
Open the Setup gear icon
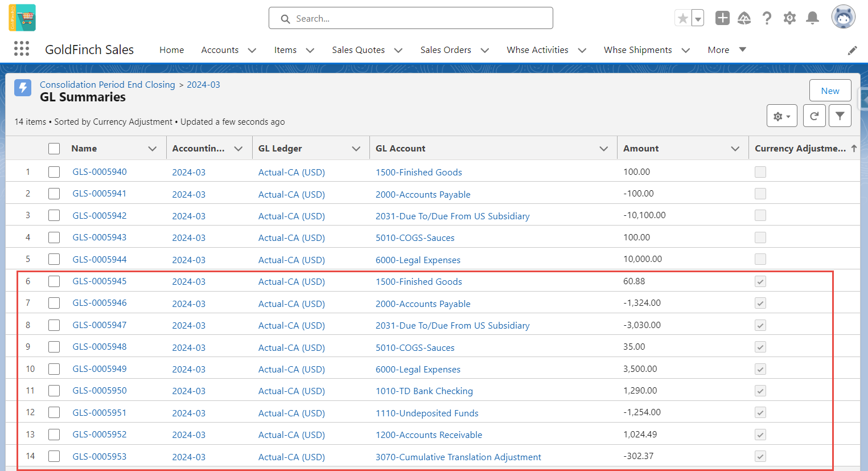point(789,18)
